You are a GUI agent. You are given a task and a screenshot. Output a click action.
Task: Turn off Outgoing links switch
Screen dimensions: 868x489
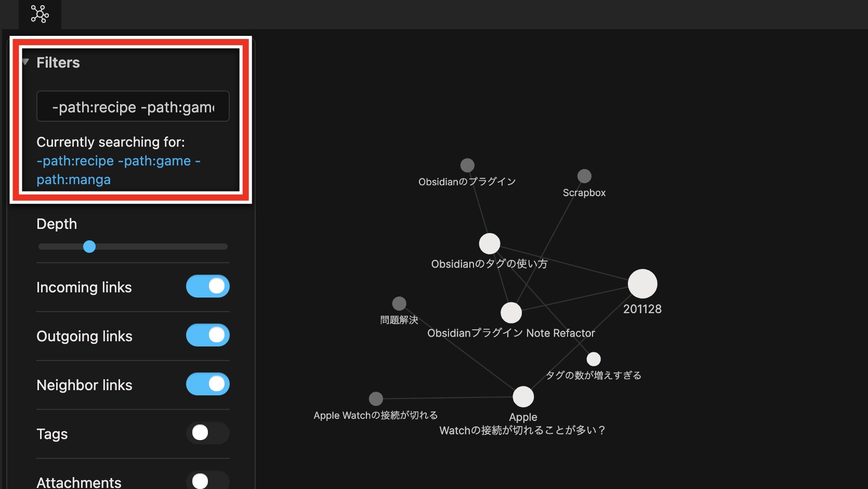pyautogui.click(x=207, y=335)
